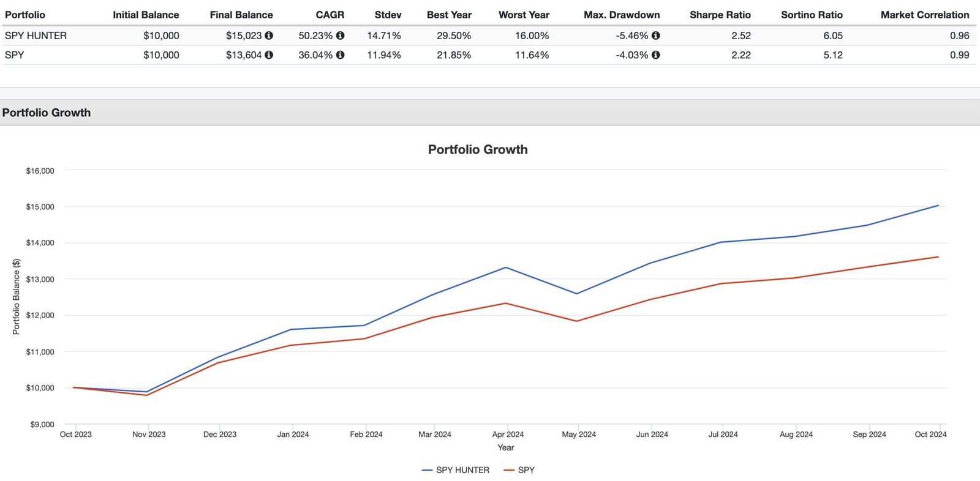Viewport: 980px width, 481px height.
Task: Click the 11.94% Stdev value
Action: [x=384, y=55]
